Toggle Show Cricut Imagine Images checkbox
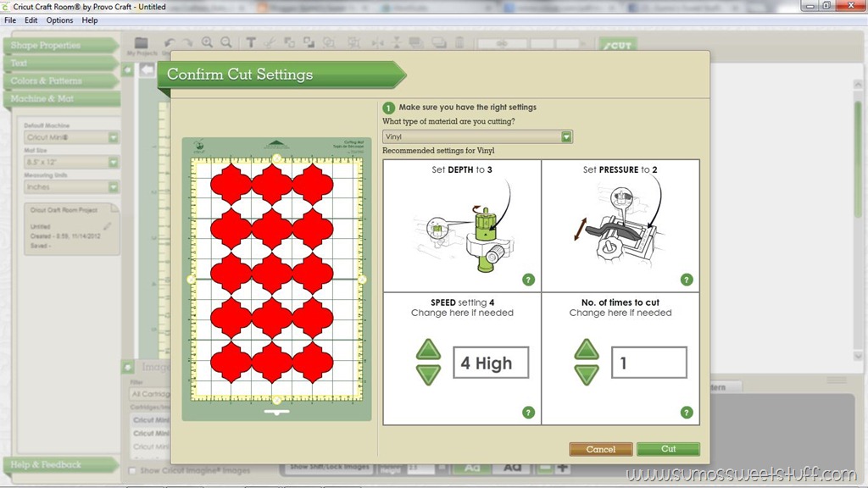 (131, 471)
